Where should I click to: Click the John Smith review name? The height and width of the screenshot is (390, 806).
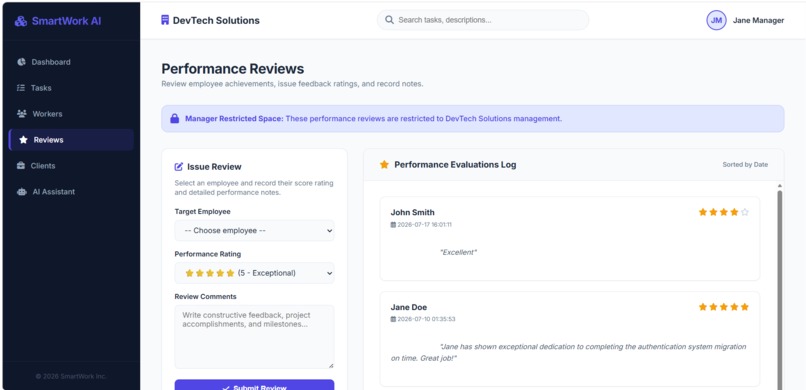click(x=412, y=212)
